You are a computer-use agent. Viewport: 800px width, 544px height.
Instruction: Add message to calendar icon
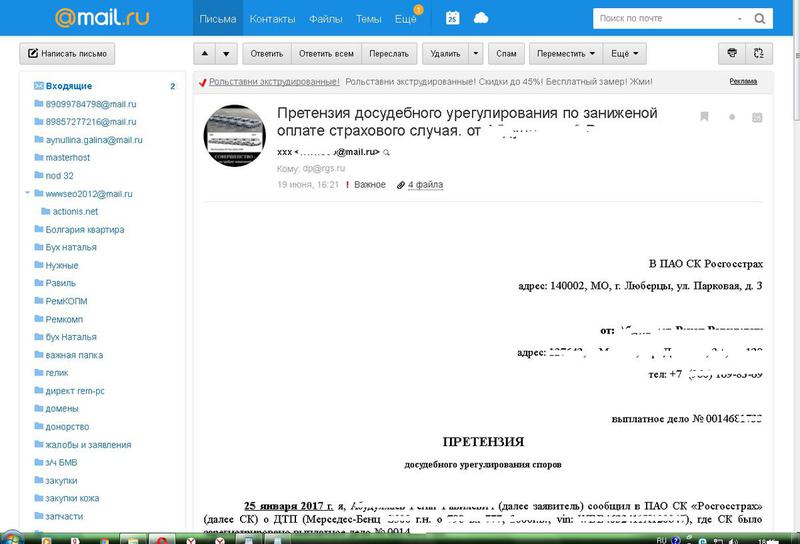[x=757, y=117]
